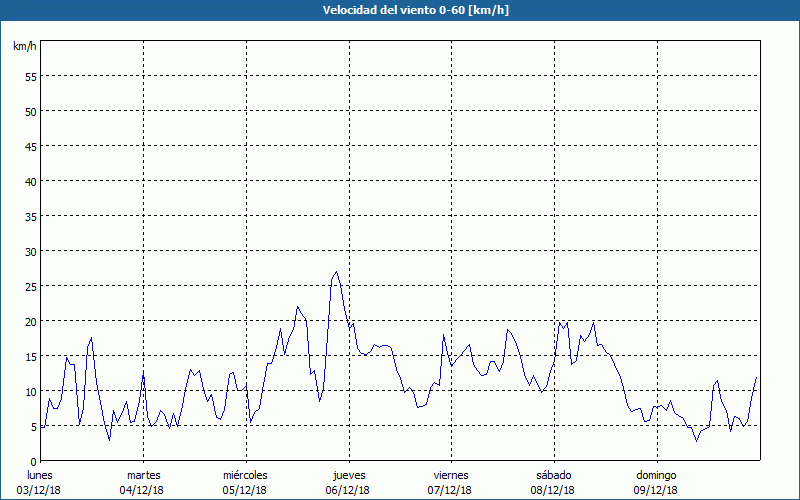Viewport: 800px width, 500px height.
Task: Click the 'martes' day label
Action: pos(144,475)
